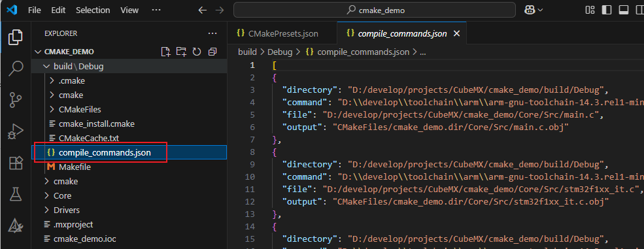Open the Customize Layout icon

click(590, 10)
